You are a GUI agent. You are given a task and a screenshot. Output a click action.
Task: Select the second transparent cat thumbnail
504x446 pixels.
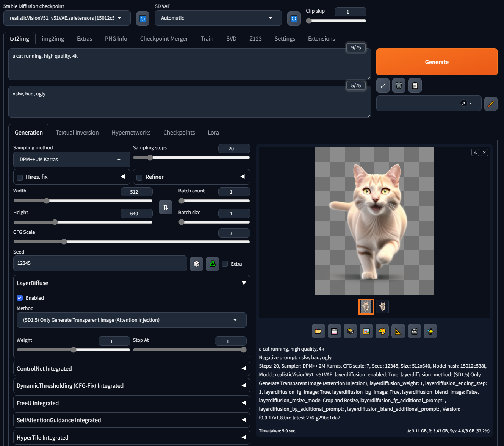pos(383,307)
